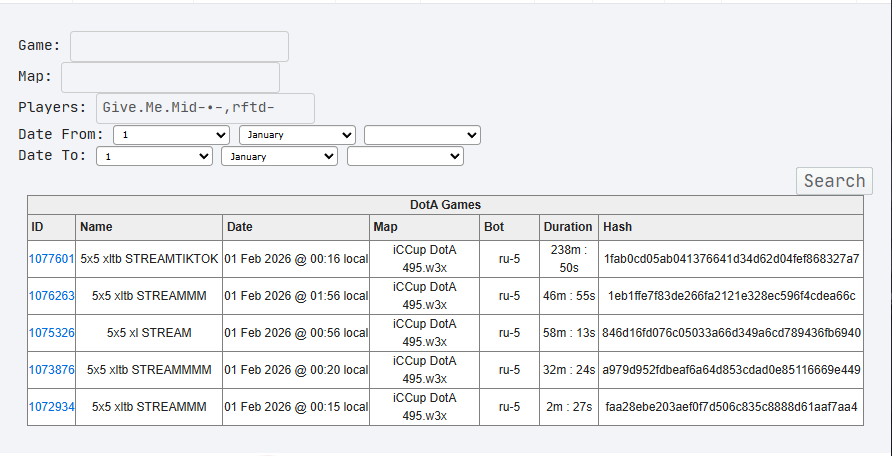This screenshot has width=892, height=456.
Task: Open game ID 1072934 link
Action: coord(52,407)
